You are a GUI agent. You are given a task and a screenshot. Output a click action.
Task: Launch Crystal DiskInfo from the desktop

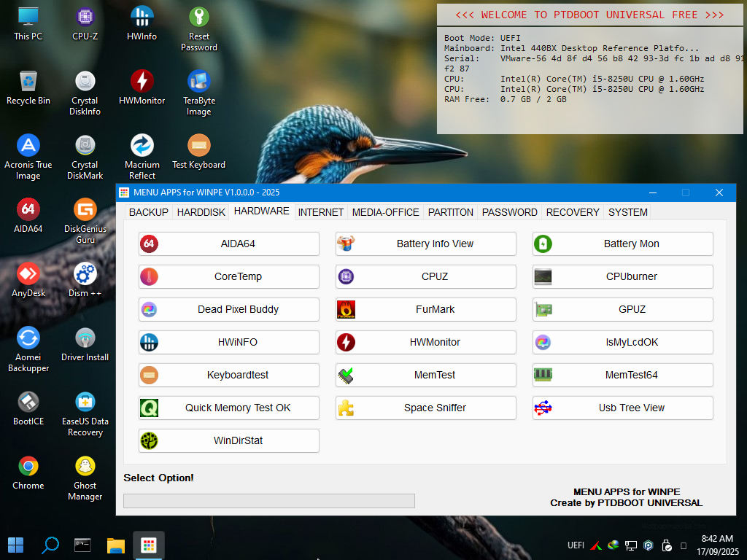coord(85,82)
